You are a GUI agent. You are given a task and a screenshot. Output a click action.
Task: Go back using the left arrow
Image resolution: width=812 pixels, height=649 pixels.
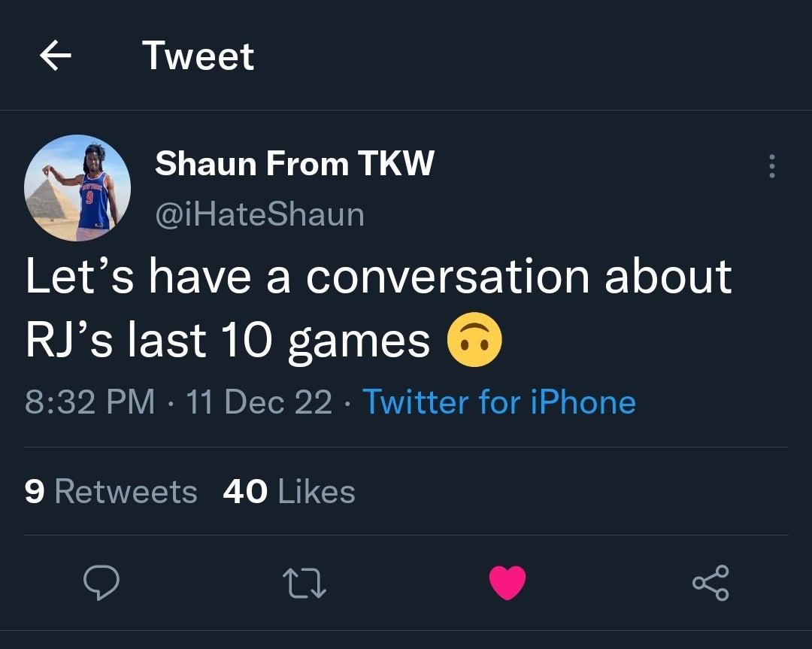click(x=55, y=56)
